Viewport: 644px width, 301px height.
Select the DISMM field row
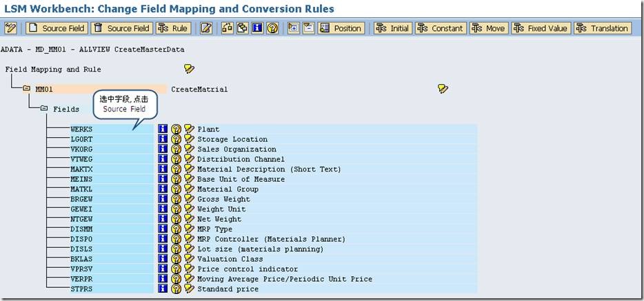[x=112, y=229]
